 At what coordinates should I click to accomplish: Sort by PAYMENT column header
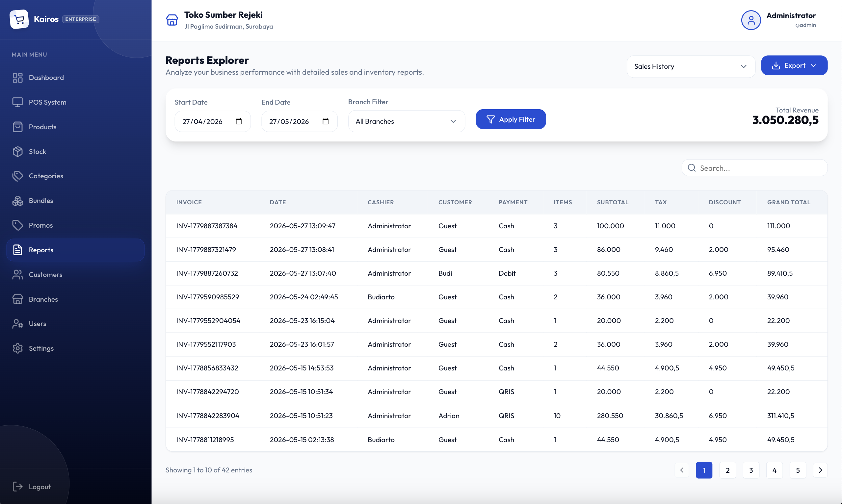(513, 202)
